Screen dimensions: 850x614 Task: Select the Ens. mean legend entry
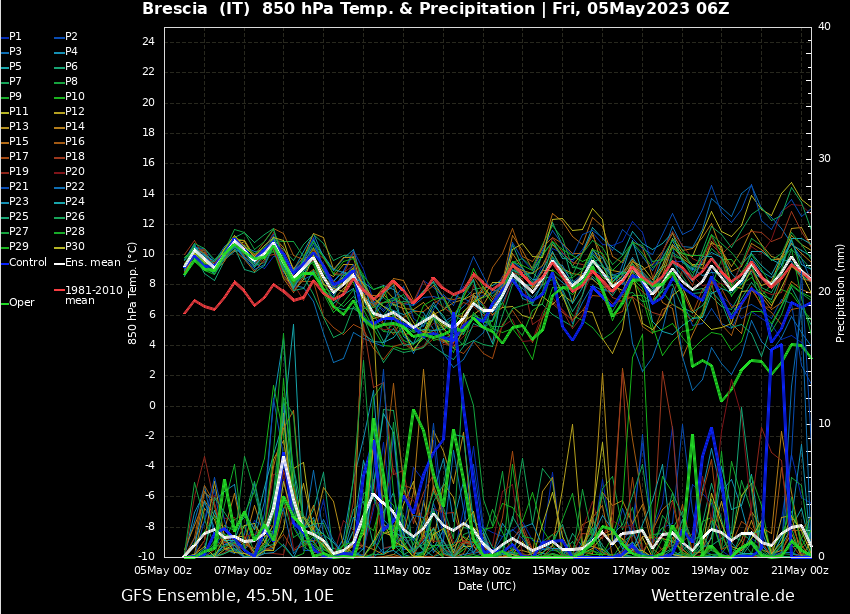click(x=92, y=262)
